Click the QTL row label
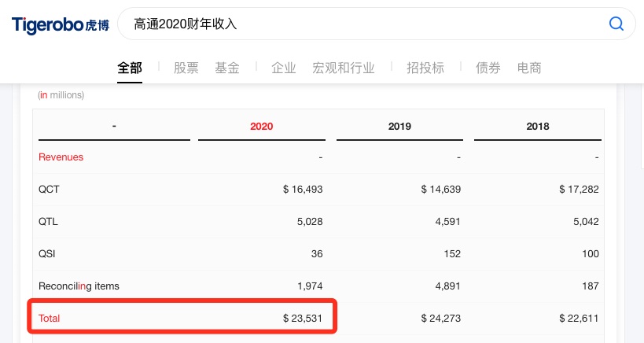Screen dimensions: 644x343 [x=48, y=221]
